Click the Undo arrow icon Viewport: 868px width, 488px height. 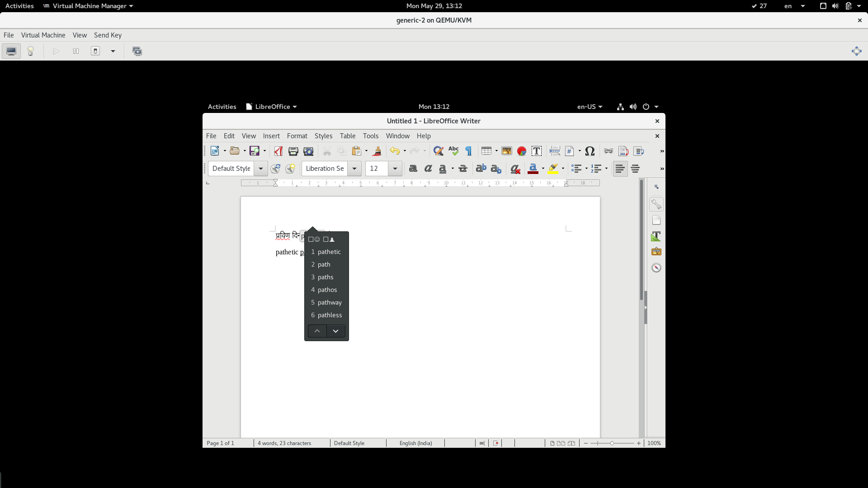[395, 151]
